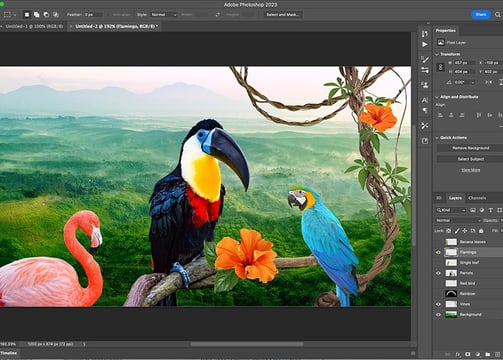This screenshot has width=503, height=360.
Task: Select the Rainbow layer thumbnail
Action: tap(451, 294)
